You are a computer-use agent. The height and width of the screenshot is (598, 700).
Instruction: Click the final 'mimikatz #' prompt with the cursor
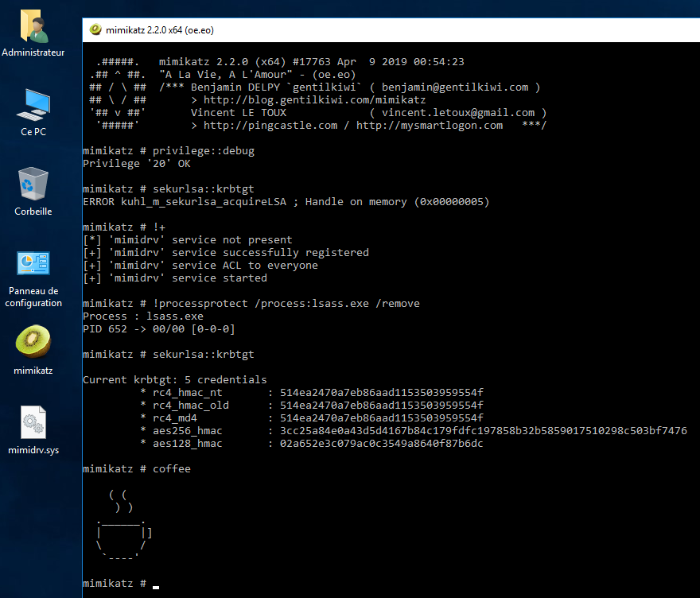pyautogui.click(x=121, y=584)
